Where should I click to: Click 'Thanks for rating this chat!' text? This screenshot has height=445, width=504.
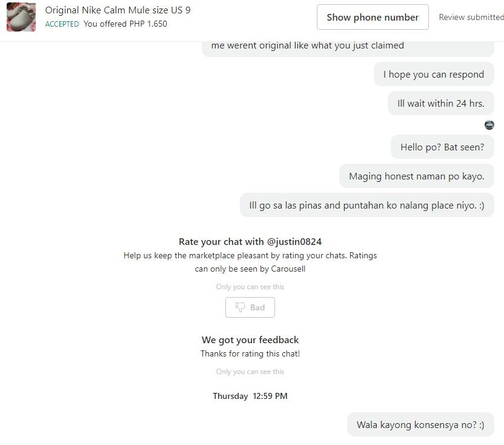250,353
